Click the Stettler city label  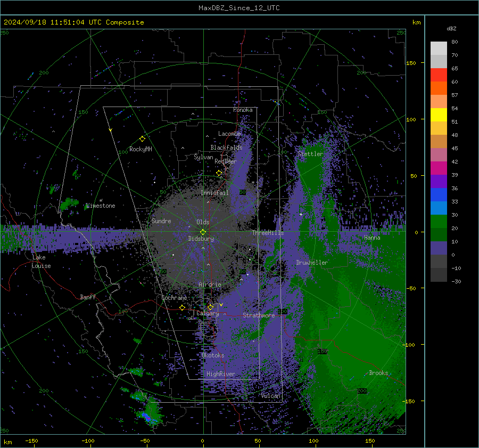tap(310, 154)
